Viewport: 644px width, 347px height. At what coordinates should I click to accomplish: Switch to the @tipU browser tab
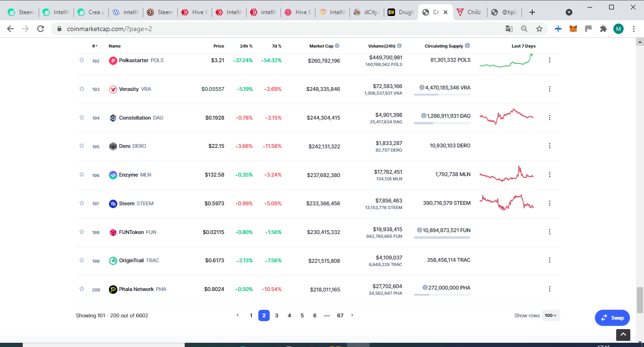pyautogui.click(x=504, y=12)
